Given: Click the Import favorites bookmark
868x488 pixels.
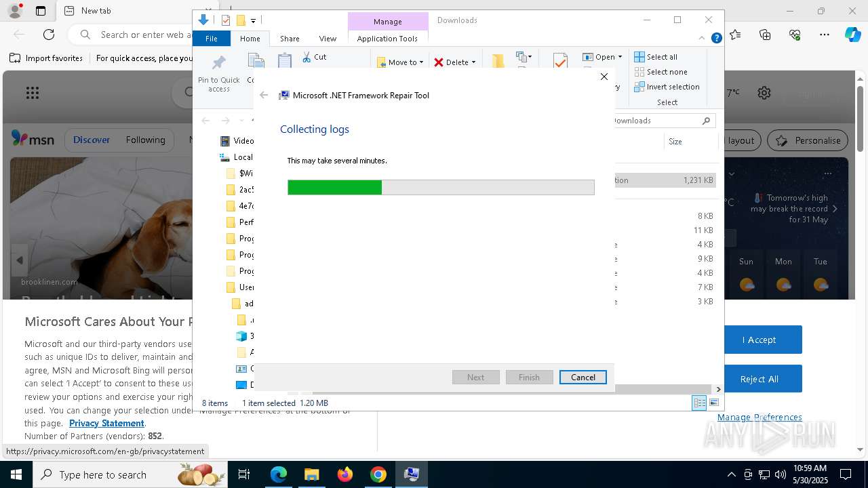Looking at the screenshot, I should (46, 58).
